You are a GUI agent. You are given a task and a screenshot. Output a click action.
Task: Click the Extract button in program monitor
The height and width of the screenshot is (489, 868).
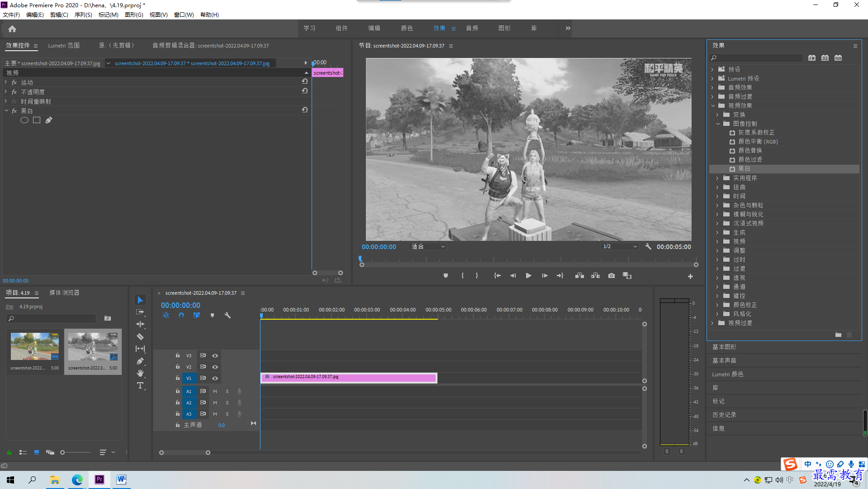[x=595, y=276]
